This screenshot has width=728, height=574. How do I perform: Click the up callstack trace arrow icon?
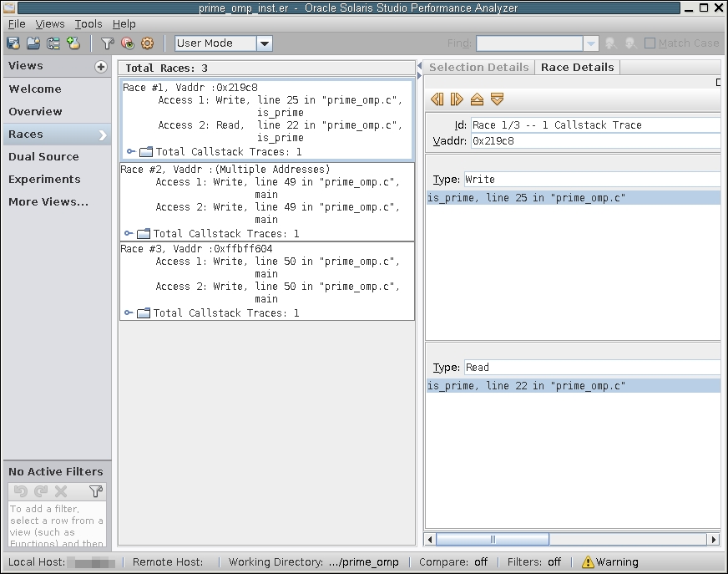pyautogui.click(x=477, y=99)
